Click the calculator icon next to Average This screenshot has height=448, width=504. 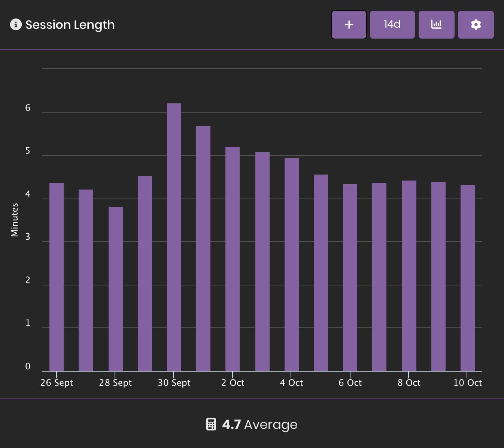[x=211, y=424]
